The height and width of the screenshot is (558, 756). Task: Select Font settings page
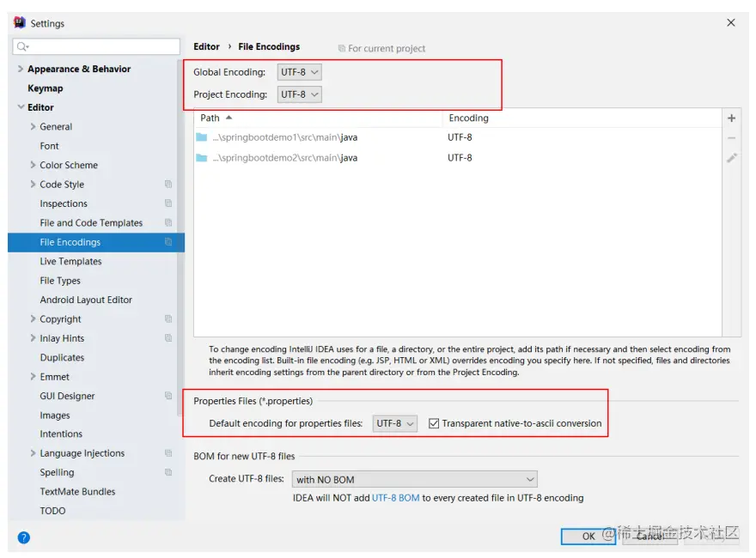pos(49,146)
